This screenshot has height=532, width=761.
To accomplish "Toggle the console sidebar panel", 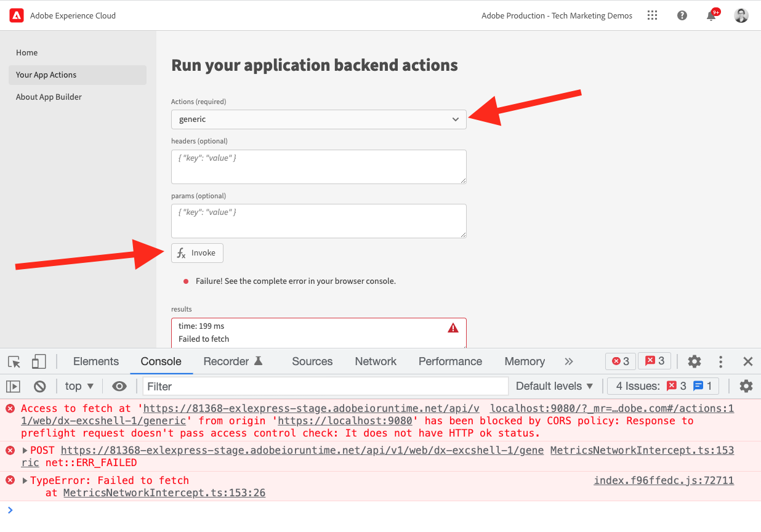I will click(x=13, y=385).
